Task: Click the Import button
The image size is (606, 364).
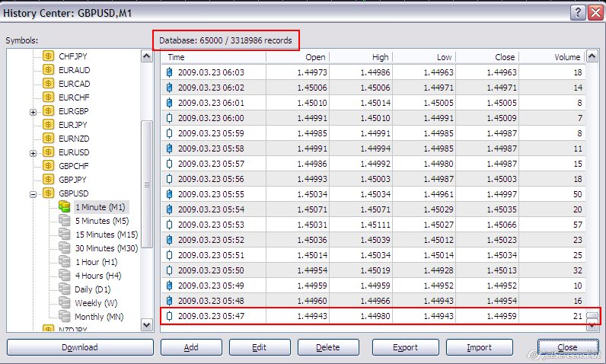Action: [480, 347]
